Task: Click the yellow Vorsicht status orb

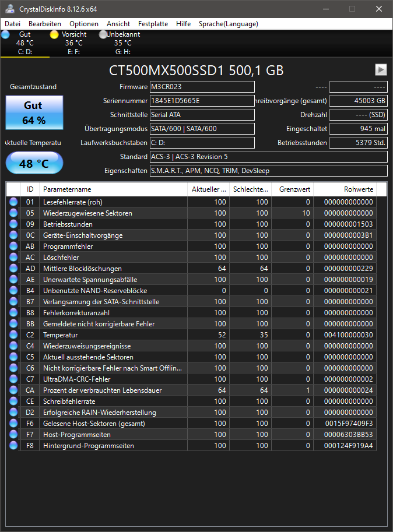Action: click(x=54, y=34)
